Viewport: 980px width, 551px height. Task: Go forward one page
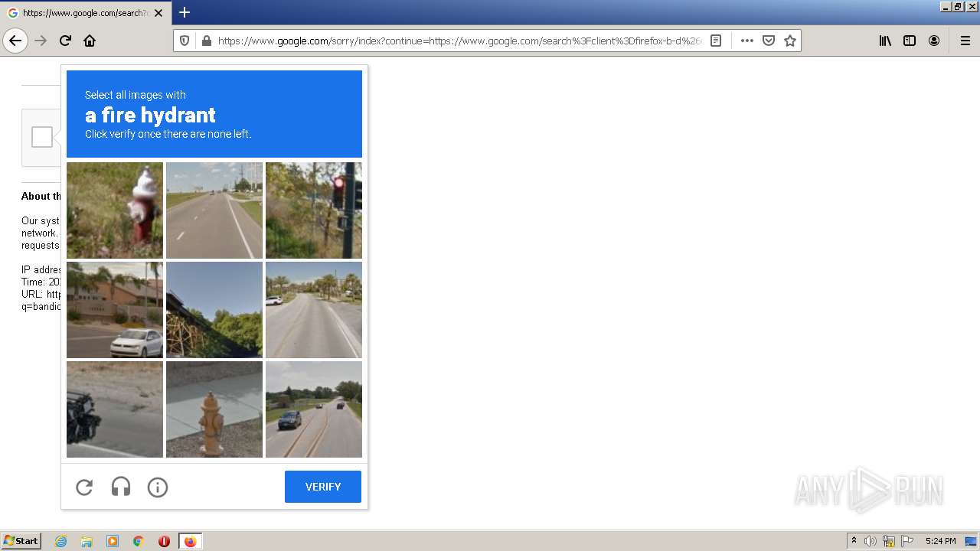[41, 41]
